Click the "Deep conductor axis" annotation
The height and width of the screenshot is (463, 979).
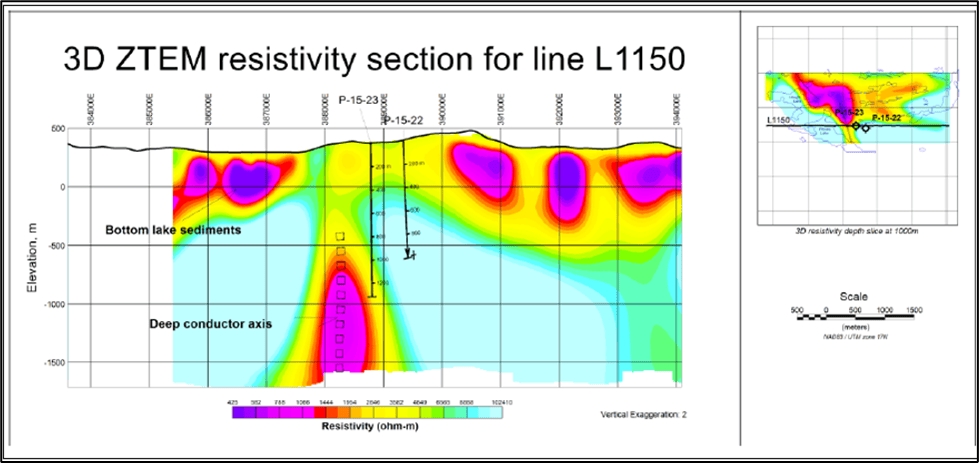click(x=210, y=324)
